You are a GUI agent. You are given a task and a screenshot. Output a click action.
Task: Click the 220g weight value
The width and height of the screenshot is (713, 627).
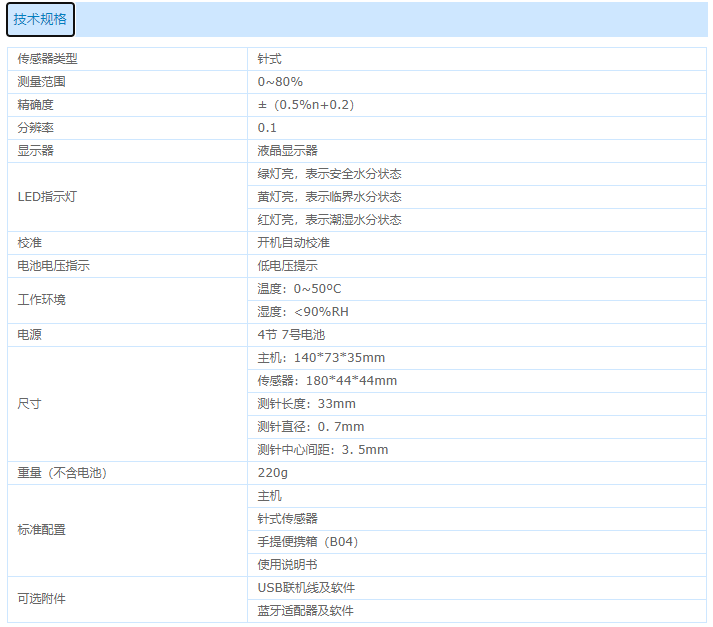(272, 473)
